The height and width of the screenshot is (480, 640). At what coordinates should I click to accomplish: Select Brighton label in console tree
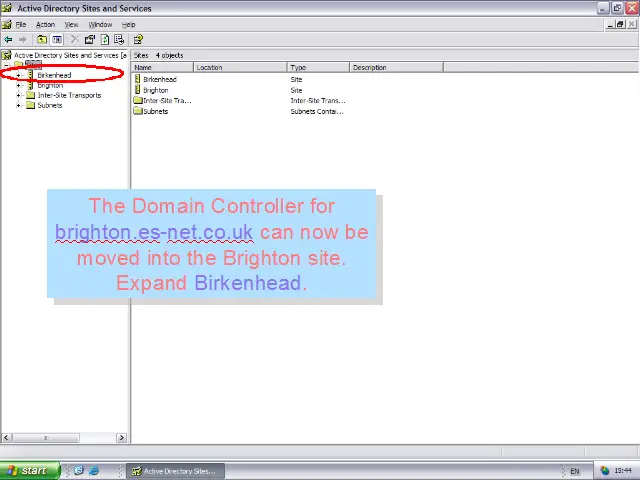pyautogui.click(x=50, y=85)
